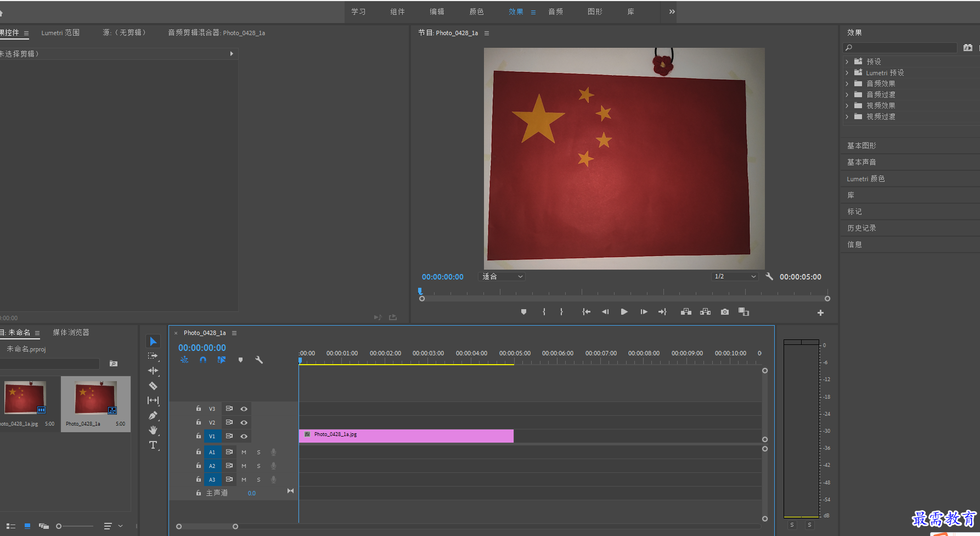This screenshot has width=980, height=536.
Task: Open the 标记 panel
Action: (x=854, y=211)
